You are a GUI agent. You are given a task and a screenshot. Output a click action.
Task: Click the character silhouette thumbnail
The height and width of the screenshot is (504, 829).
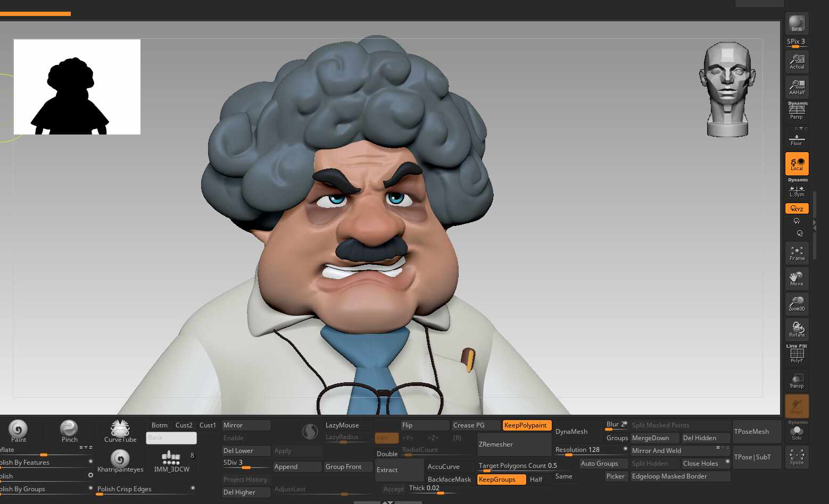[x=77, y=87]
